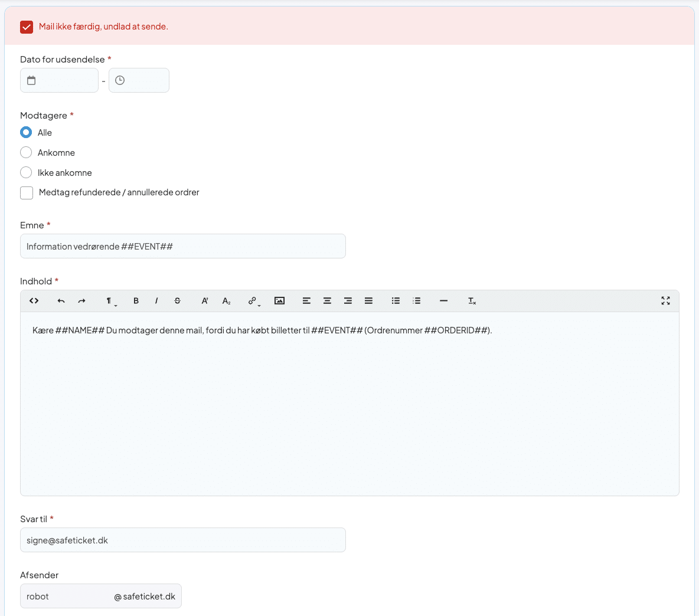
Task: Clear text formatting
Action: tap(472, 301)
